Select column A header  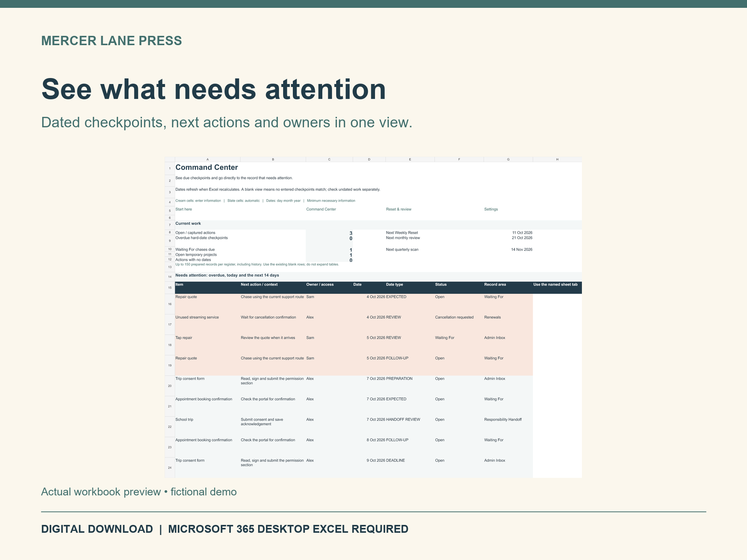(208, 159)
